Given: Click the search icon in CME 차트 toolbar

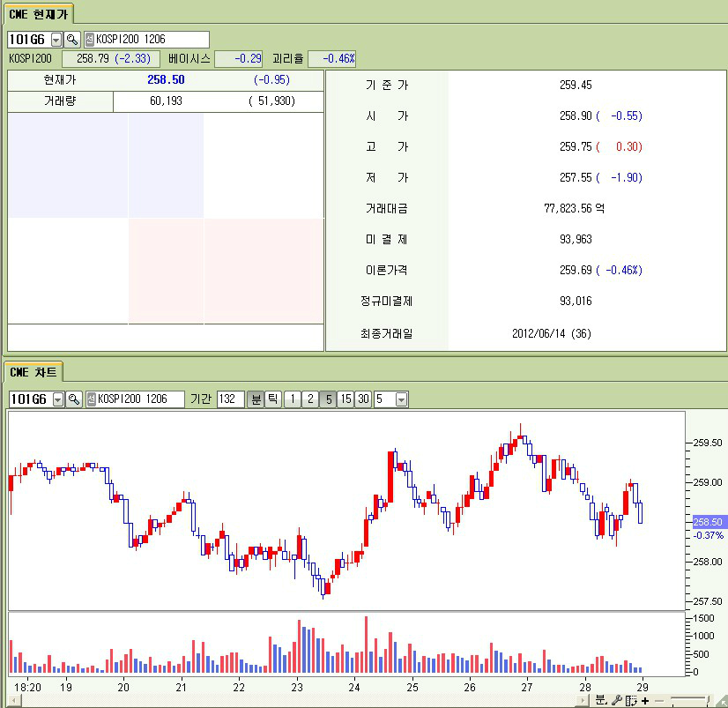Looking at the screenshot, I should point(74,399).
